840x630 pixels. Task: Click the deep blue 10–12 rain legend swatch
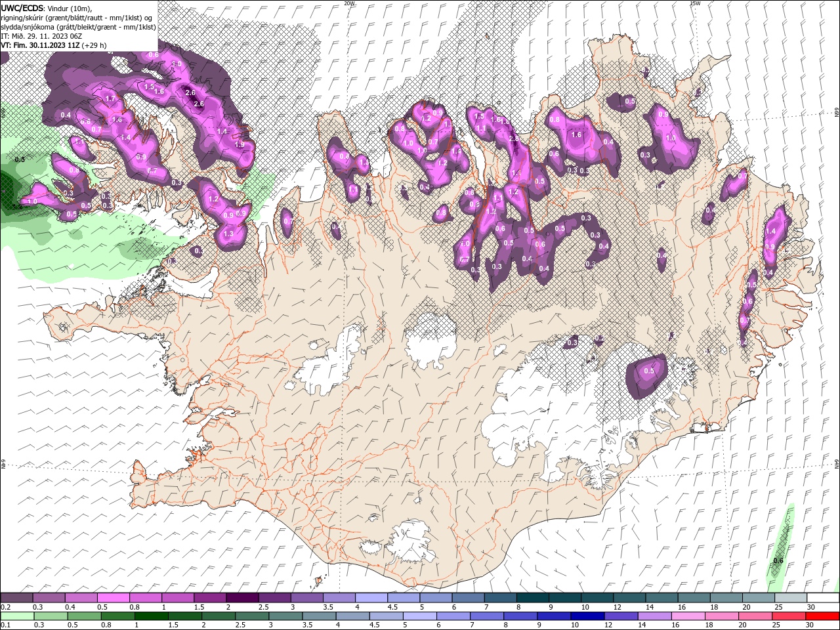pyautogui.click(x=588, y=616)
